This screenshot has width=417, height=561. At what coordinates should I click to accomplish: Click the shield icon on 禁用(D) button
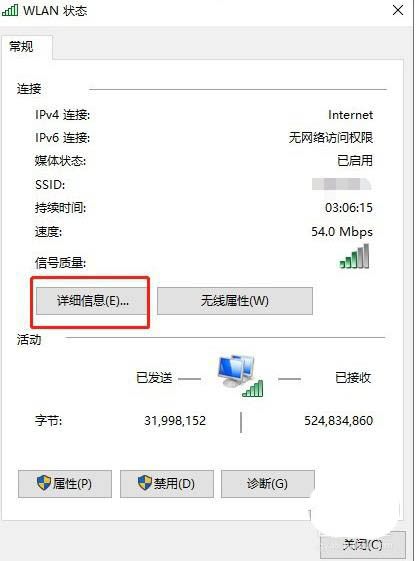click(x=145, y=483)
